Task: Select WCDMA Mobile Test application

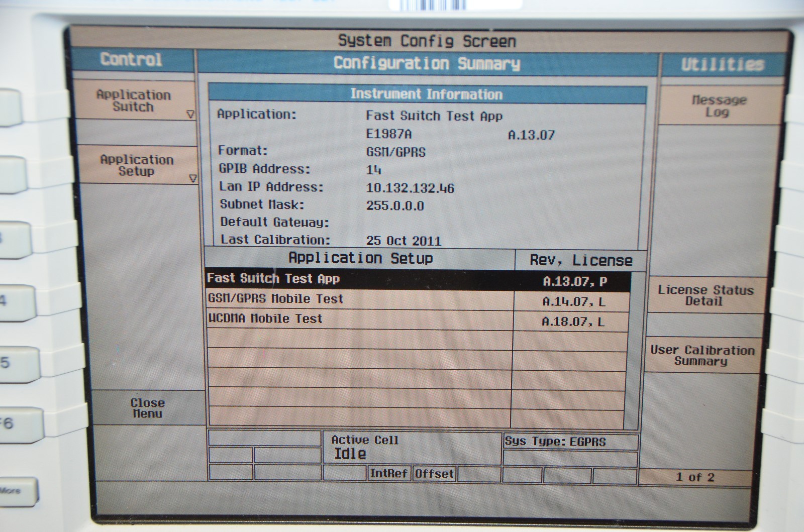Action: [359, 320]
